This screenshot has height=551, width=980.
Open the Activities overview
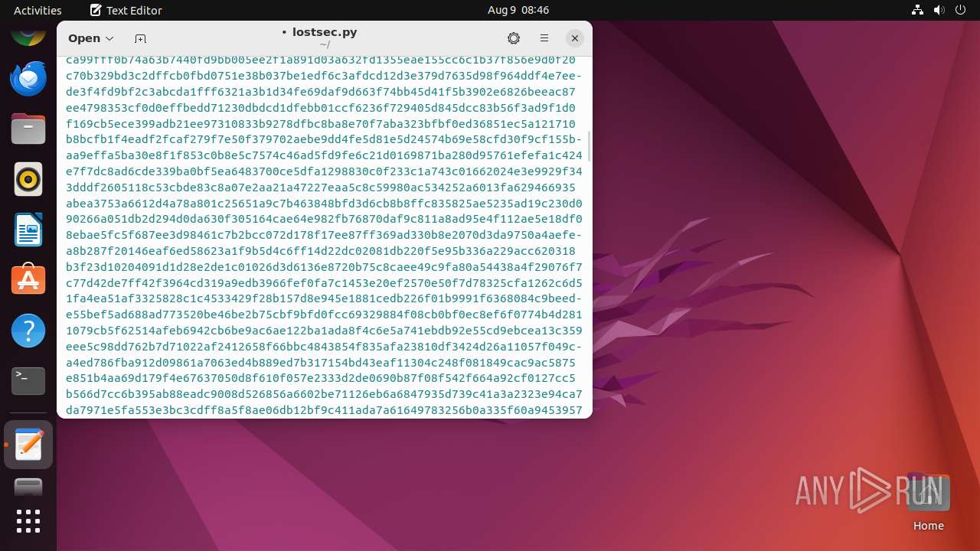coord(38,10)
